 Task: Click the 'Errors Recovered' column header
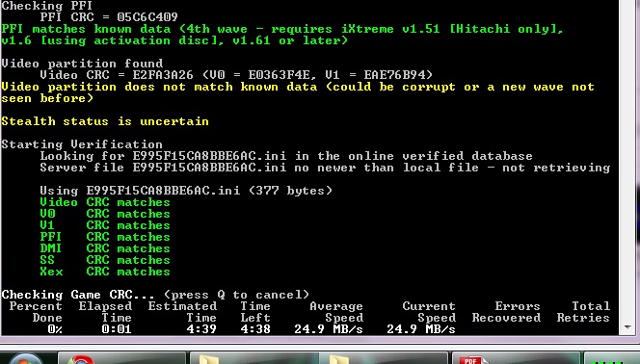click(x=506, y=312)
